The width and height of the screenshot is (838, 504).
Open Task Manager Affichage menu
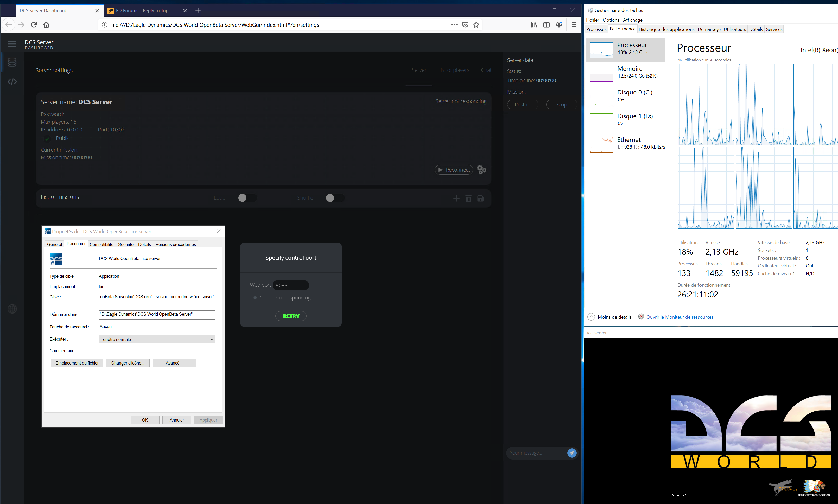point(632,20)
